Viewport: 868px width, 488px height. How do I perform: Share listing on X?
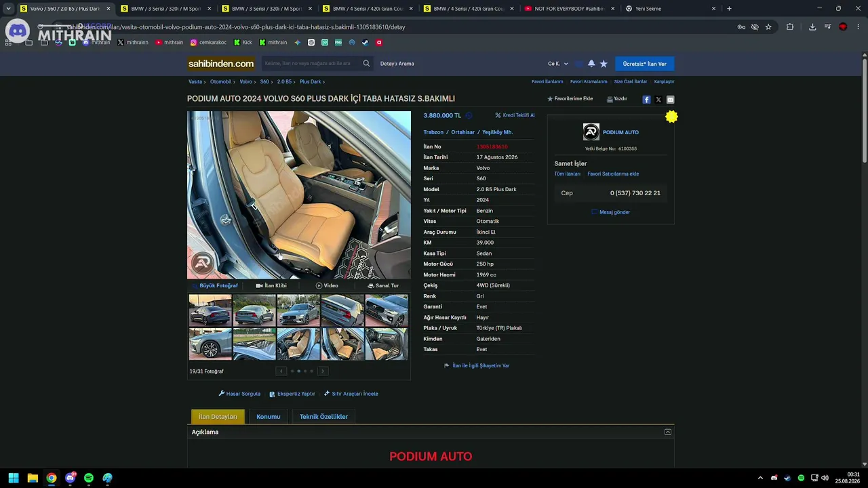tap(658, 100)
